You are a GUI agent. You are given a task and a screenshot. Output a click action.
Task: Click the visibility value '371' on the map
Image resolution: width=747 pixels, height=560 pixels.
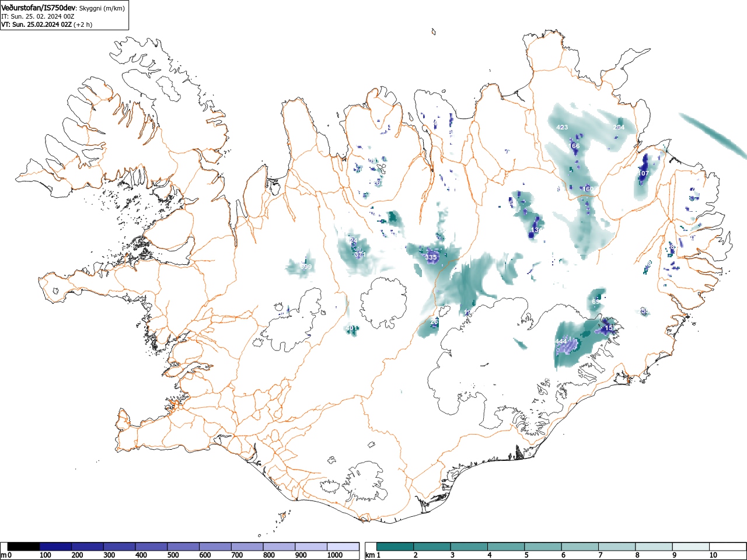click(x=360, y=255)
